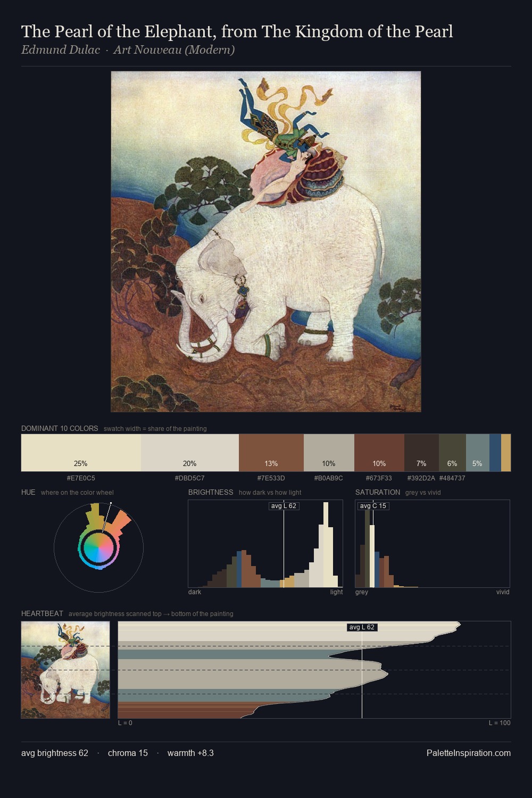
Task: Choose the grey #B0AB9C 10% swatch
Action: point(329,453)
